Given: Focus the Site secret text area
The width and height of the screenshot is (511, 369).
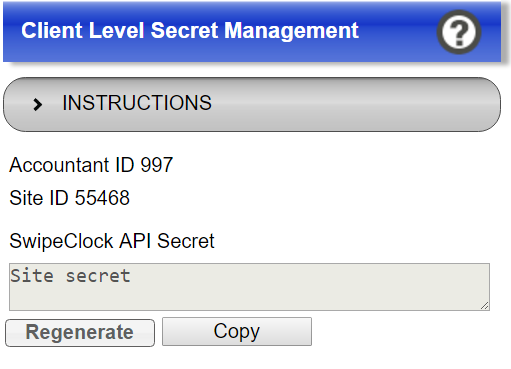Looking at the screenshot, I should [x=249, y=287].
